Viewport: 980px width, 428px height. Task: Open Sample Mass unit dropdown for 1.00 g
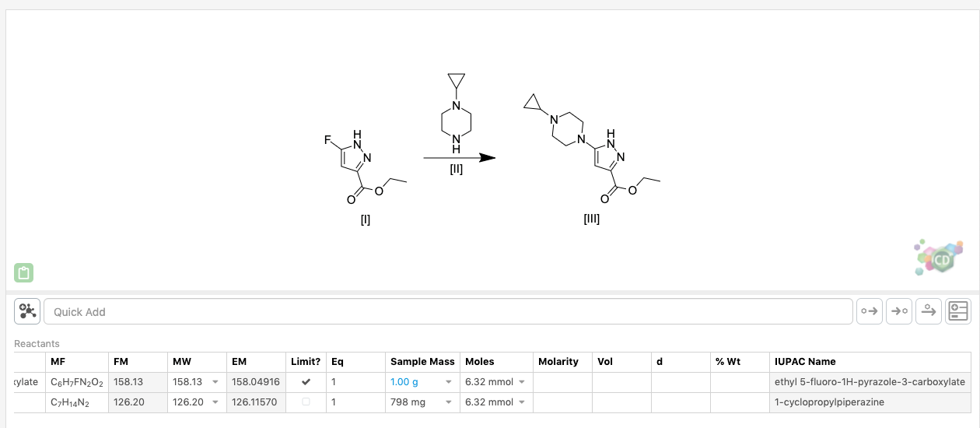coord(449,382)
